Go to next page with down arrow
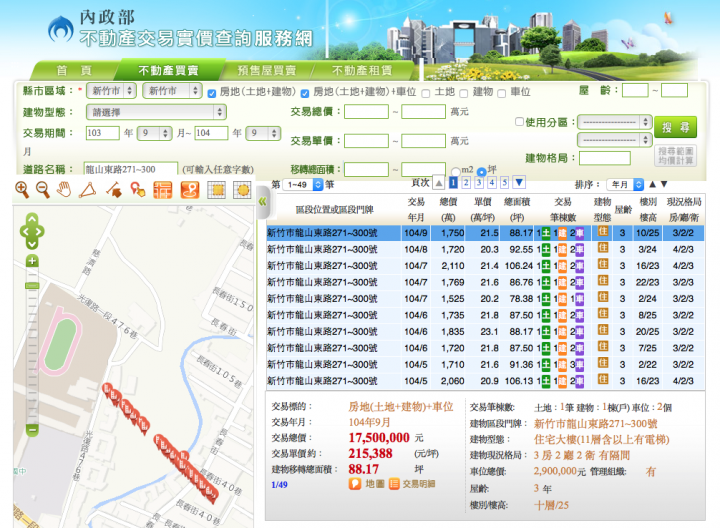Screen dimensions: 720x528 519,183
